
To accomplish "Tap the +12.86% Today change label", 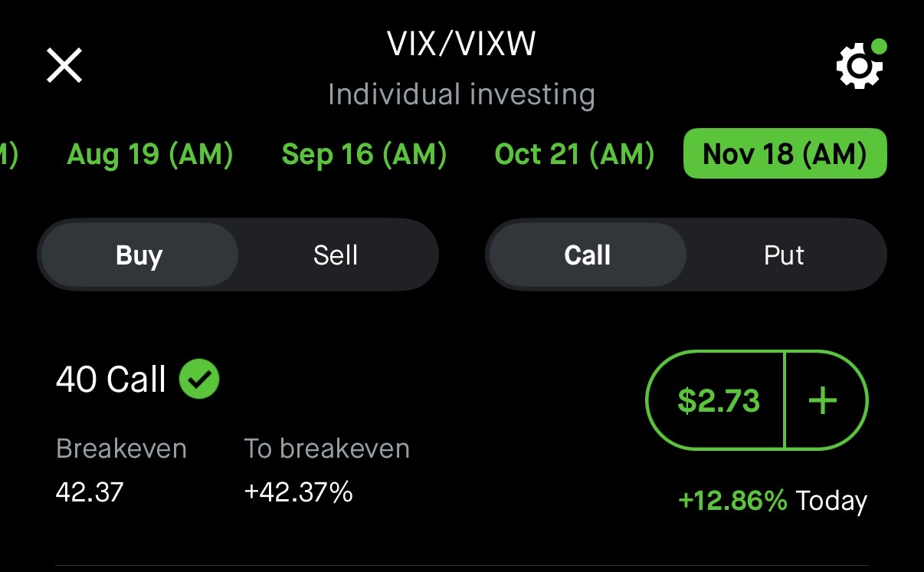I will tap(772, 501).
